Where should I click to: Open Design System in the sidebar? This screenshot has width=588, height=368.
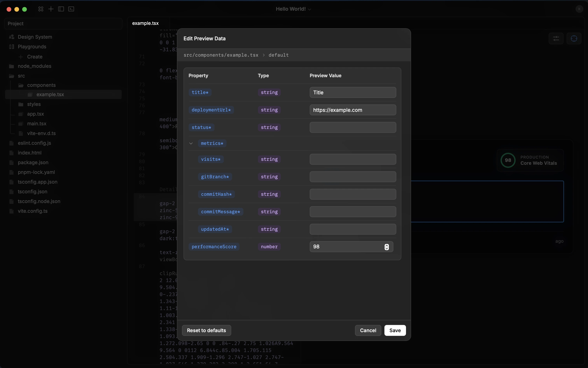click(35, 37)
